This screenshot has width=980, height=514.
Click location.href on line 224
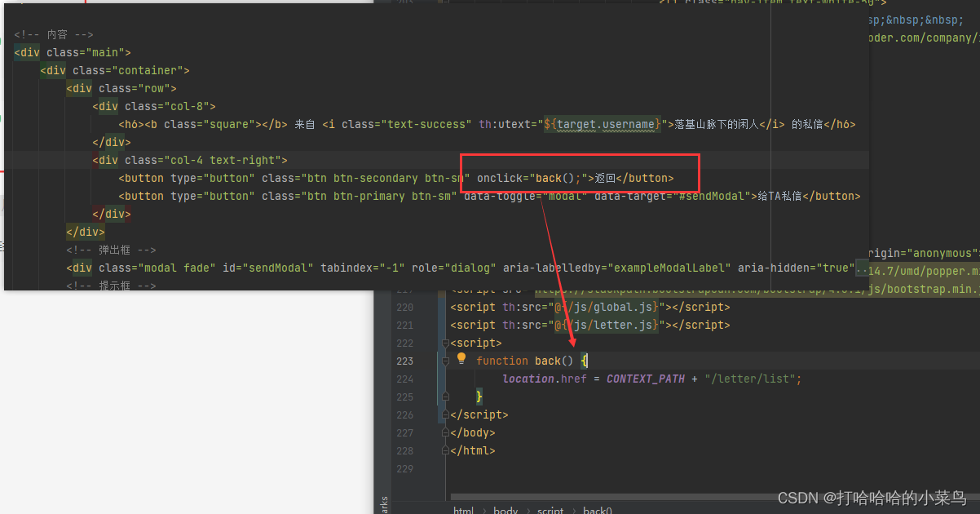[x=545, y=379]
